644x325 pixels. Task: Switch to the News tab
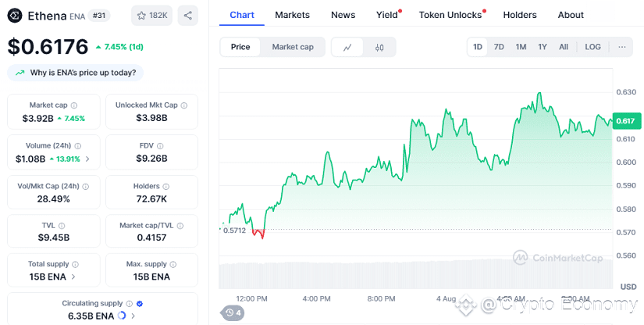343,15
